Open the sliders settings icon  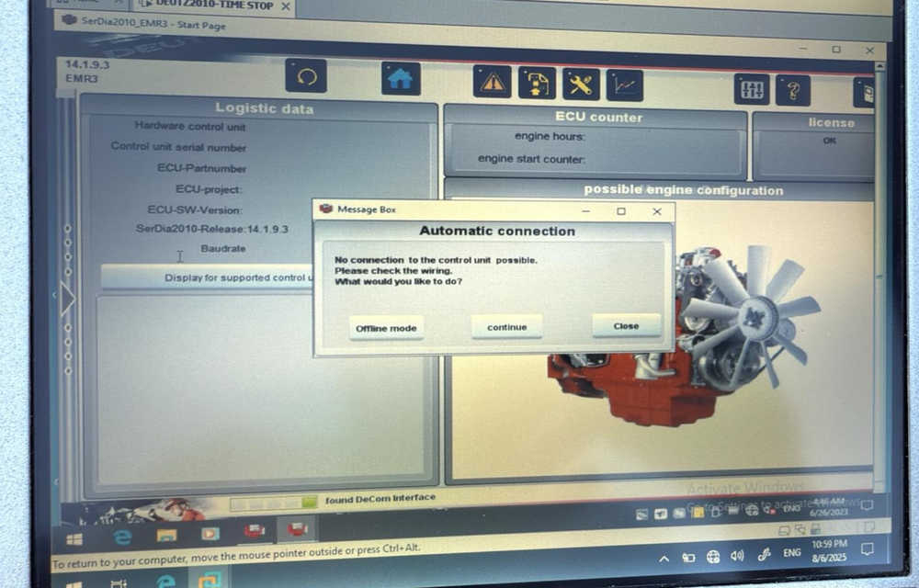coord(752,90)
